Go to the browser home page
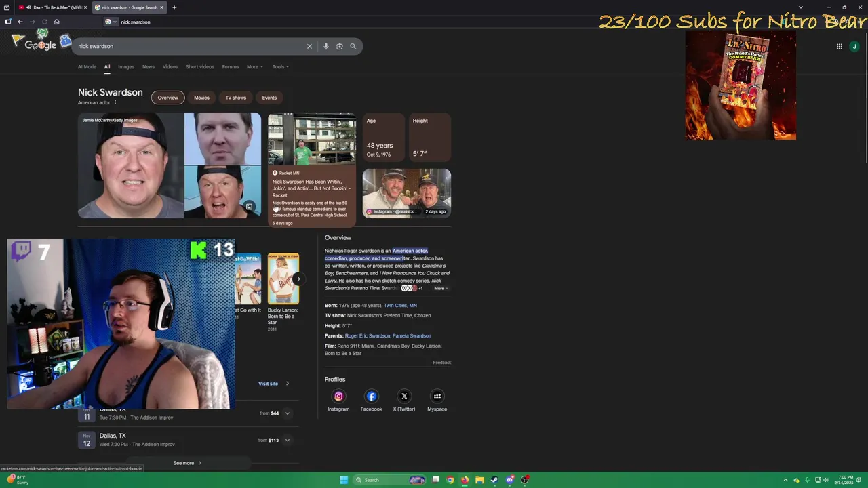The width and height of the screenshot is (868, 488). point(56,22)
